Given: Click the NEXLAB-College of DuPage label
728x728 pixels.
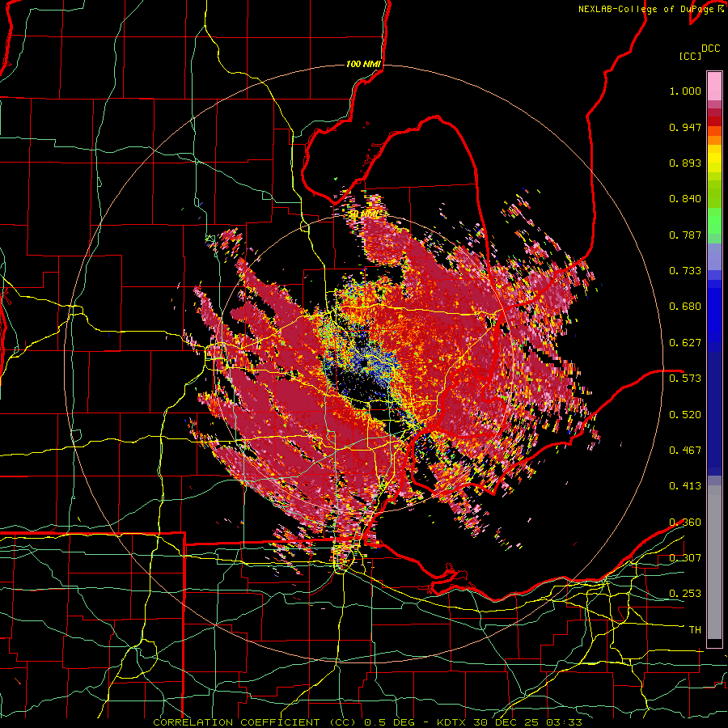Looking at the screenshot, I should tap(647, 9).
